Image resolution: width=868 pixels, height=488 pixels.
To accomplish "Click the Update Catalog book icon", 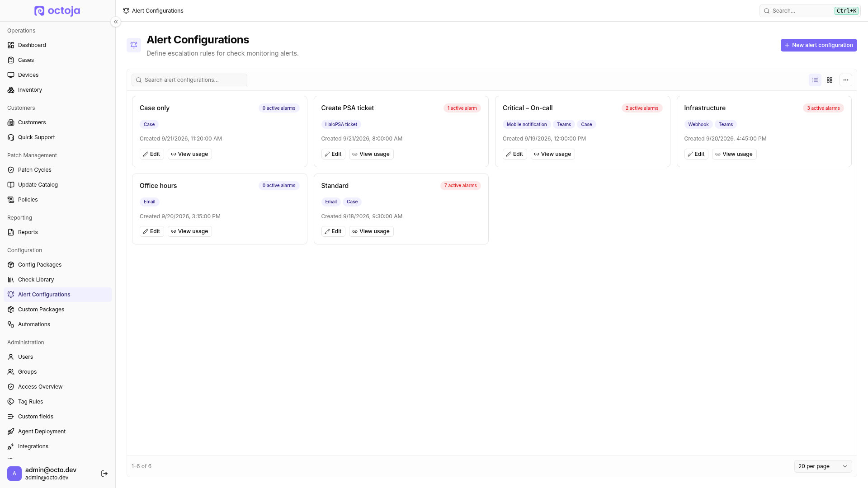I will (x=11, y=185).
